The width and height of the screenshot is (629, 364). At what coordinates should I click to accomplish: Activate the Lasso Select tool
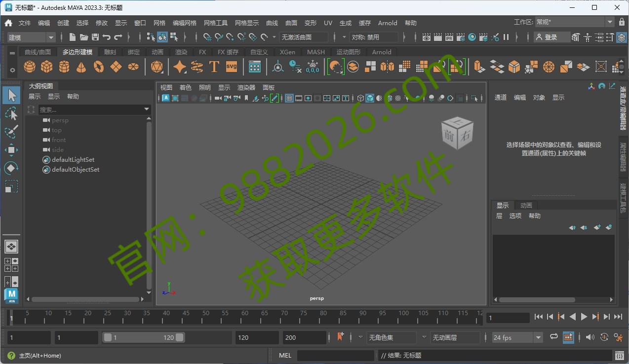pyautogui.click(x=11, y=114)
